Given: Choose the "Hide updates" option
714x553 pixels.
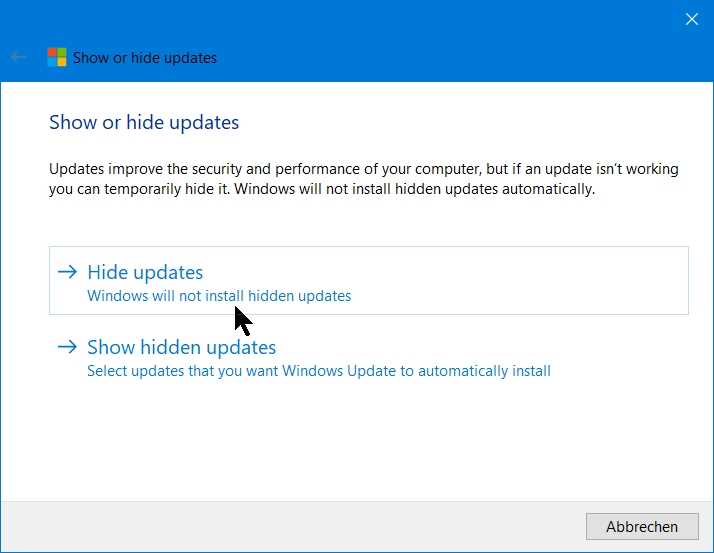Looking at the screenshot, I should tap(145, 272).
